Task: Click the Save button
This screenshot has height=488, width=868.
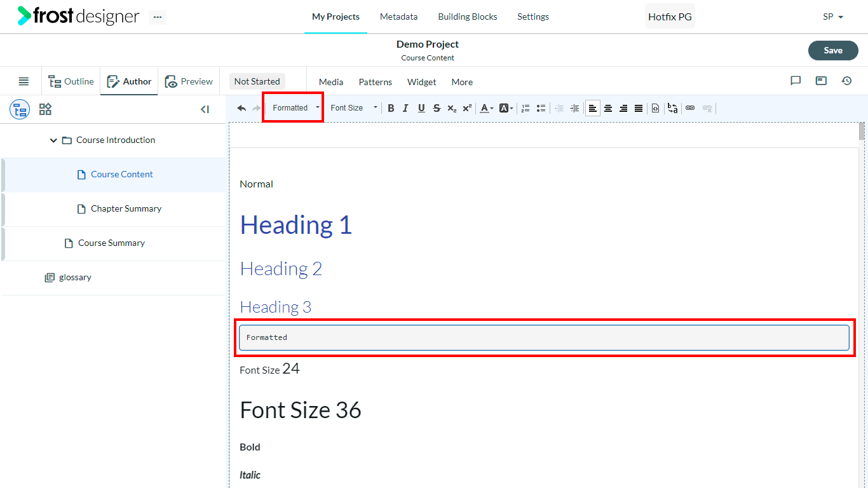Action: click(833, 51)
